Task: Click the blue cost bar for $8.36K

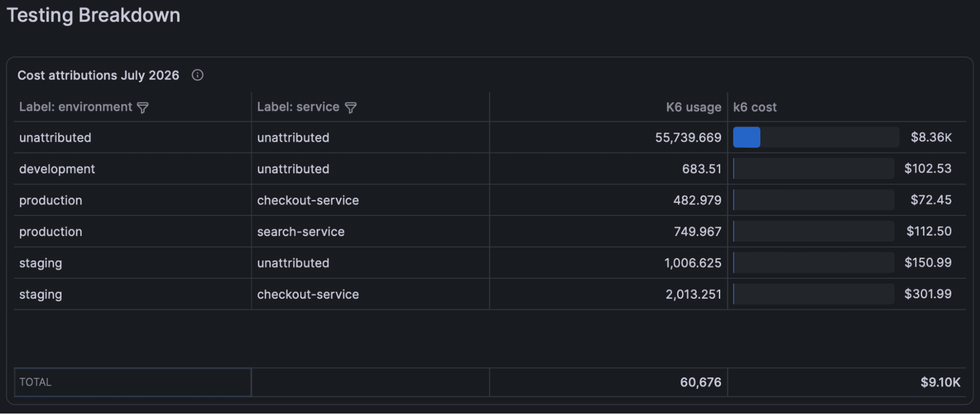Action: pos(747,137)
